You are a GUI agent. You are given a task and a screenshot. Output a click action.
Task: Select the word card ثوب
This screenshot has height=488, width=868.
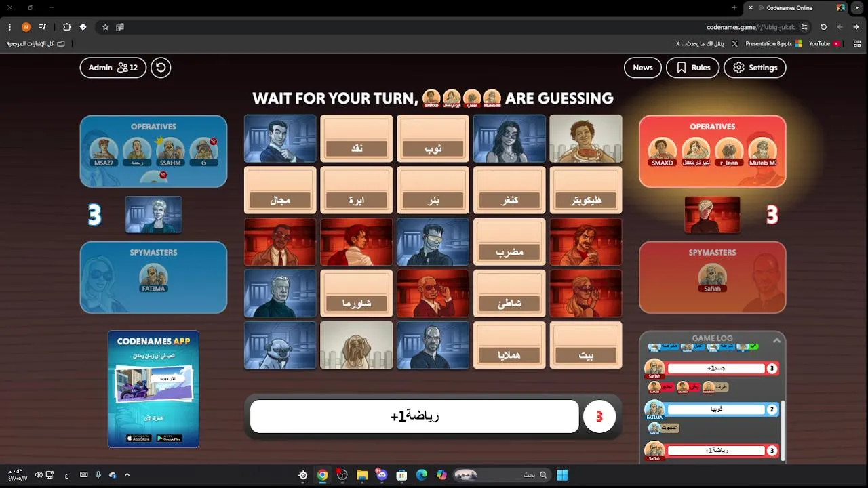click(x=433, y=139)
